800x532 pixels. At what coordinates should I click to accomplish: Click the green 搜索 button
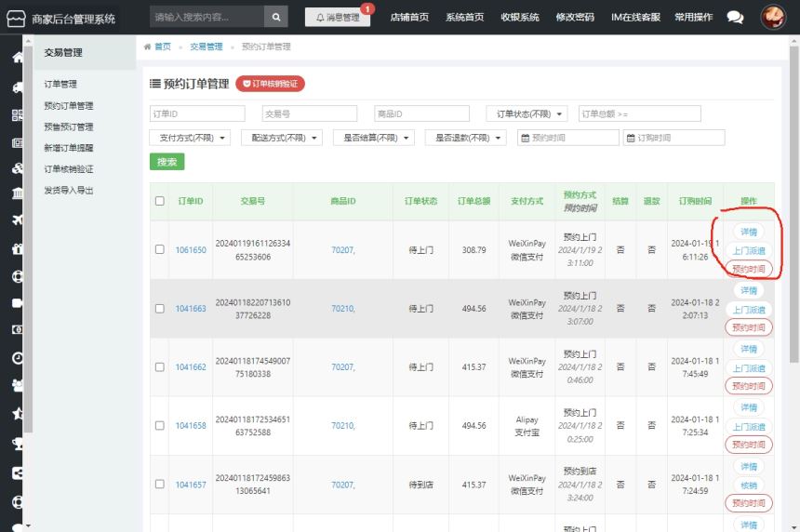click(167, 162)
